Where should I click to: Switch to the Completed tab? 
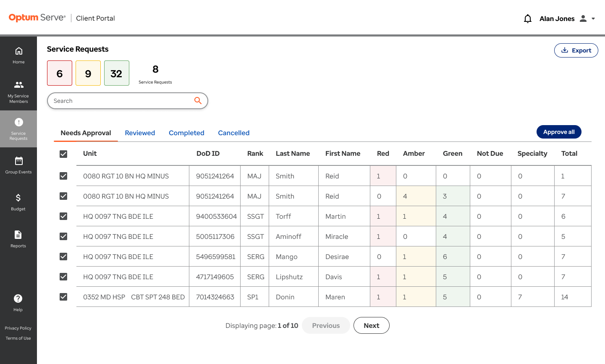(186, 133)
